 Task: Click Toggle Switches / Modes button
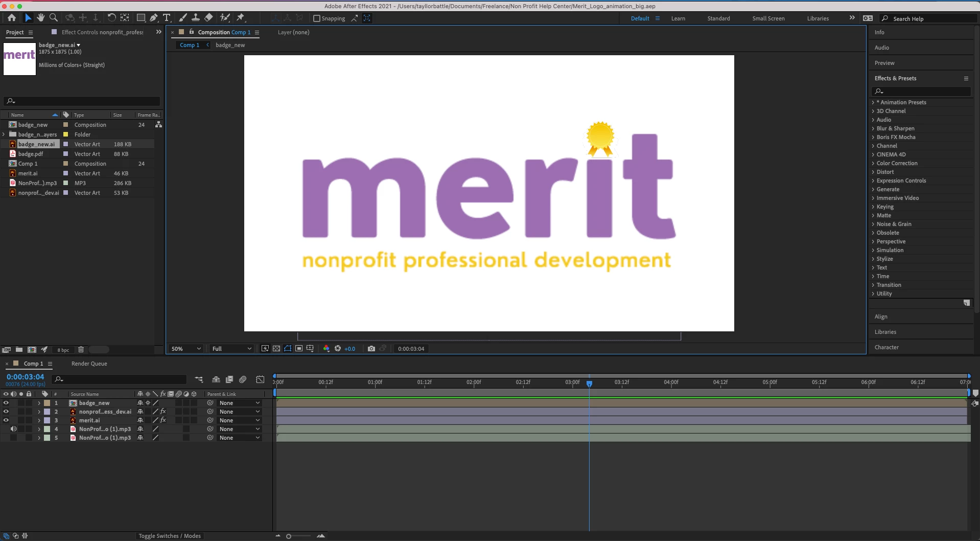click(170, 536)
